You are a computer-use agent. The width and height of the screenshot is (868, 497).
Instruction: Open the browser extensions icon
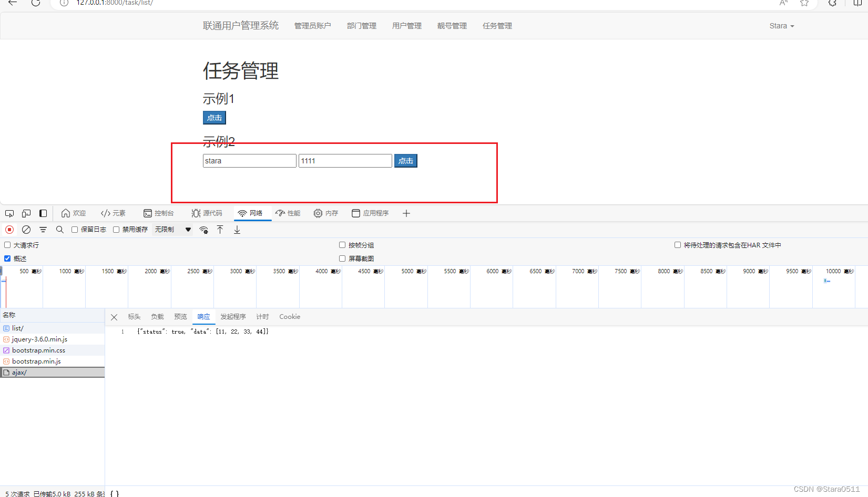832,3
